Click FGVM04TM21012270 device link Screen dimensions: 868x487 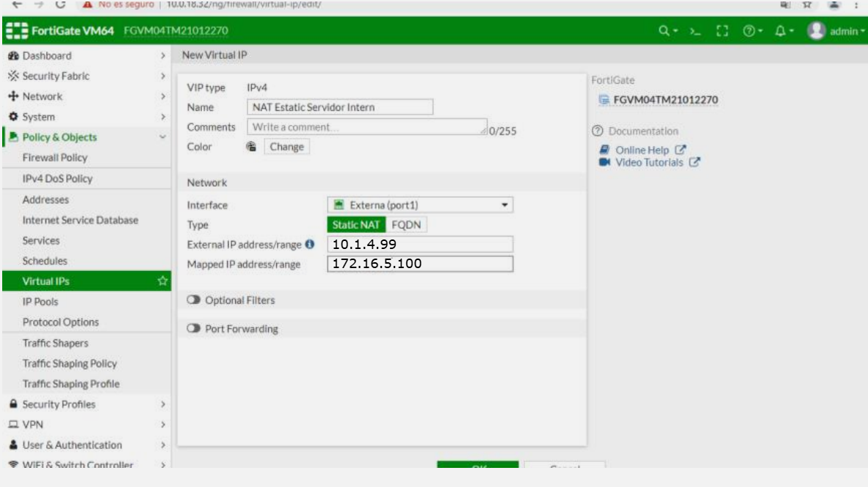[665, 100]
